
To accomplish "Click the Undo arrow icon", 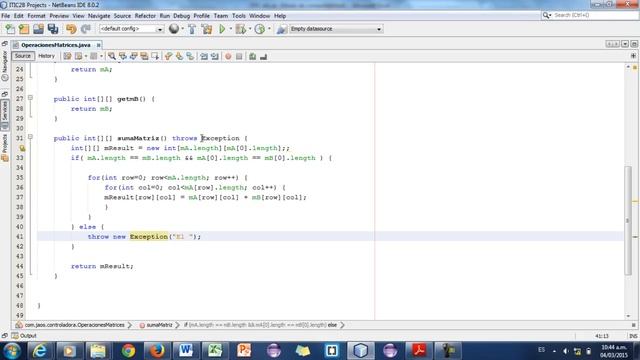I will pyautogui.click(x=71, y=29).
